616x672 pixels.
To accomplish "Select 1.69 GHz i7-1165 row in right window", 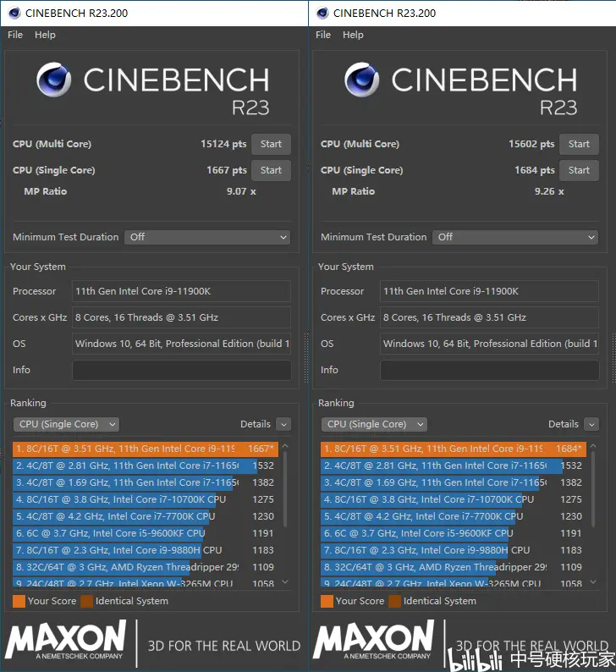I will pyautogui.click(x=454, y=482).
